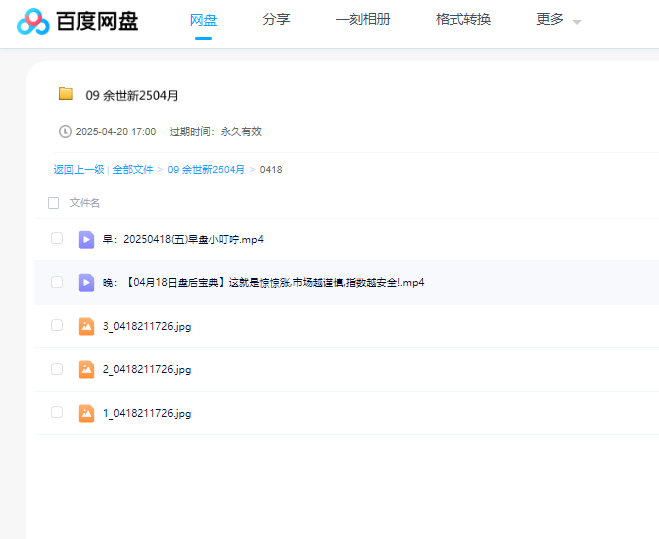Navigate to 全部文件 in breadcrumb
This screenshot has height=539, width=659.
tap(133, 170)
